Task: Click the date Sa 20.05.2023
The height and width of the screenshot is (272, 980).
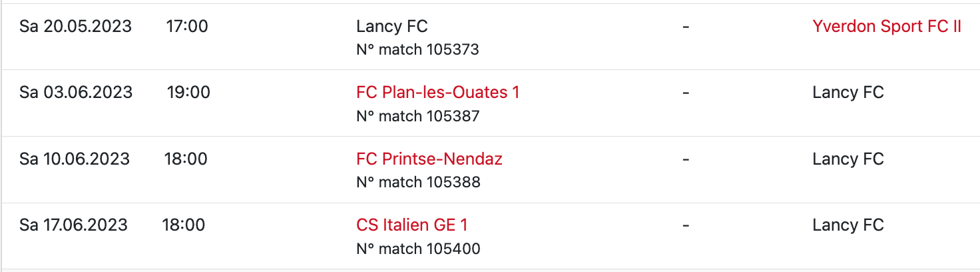Action: coord(75,26)
